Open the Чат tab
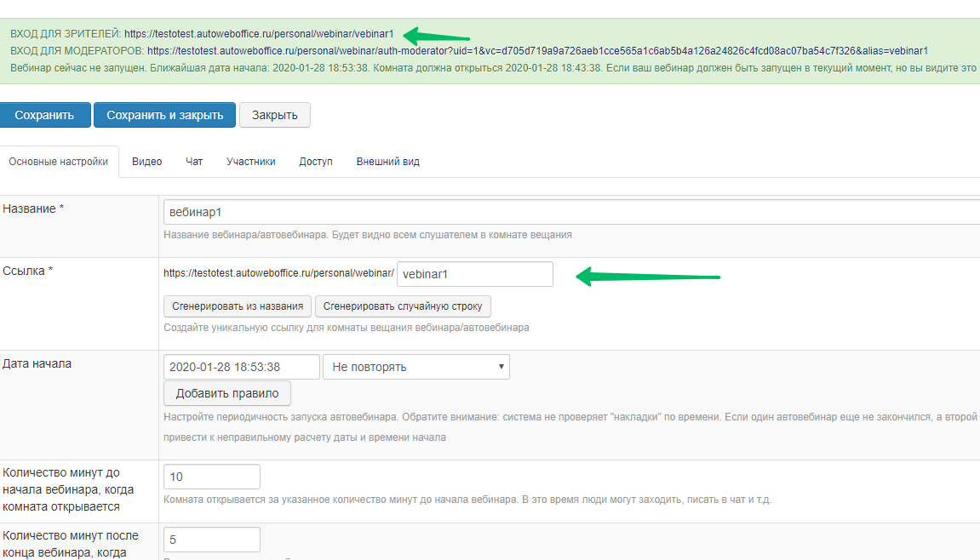 194,162
